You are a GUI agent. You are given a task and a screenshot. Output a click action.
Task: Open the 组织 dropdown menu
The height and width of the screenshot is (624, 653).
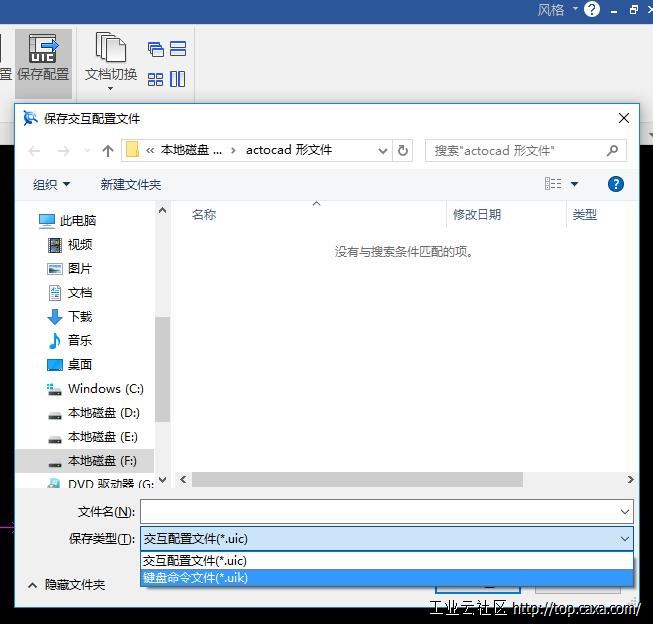(51, 184)
